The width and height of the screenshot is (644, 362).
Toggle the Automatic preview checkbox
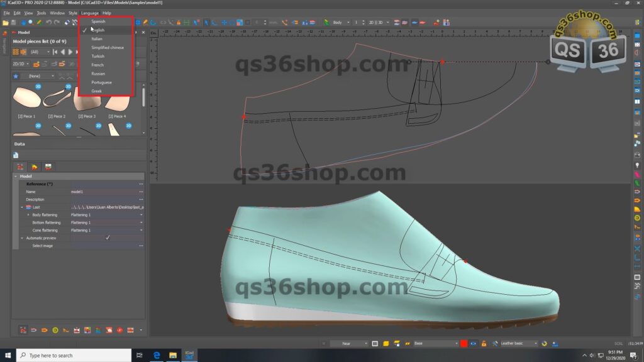(x=107, y=238)
